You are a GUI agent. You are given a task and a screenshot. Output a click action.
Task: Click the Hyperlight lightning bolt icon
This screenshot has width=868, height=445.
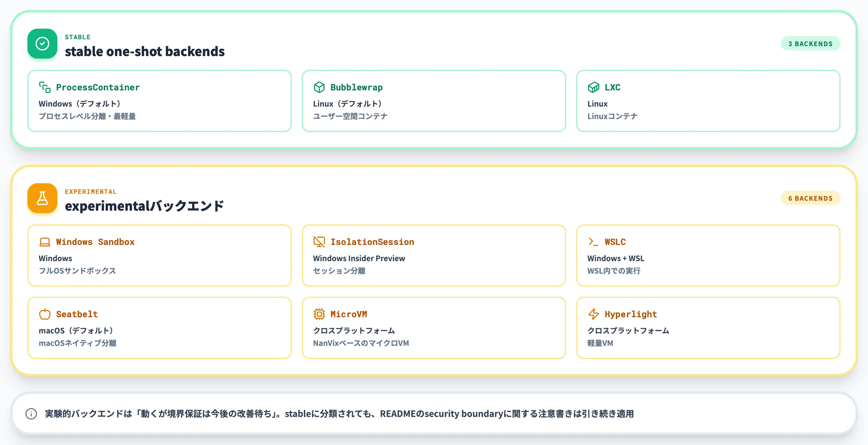click(x=593, y=314)
